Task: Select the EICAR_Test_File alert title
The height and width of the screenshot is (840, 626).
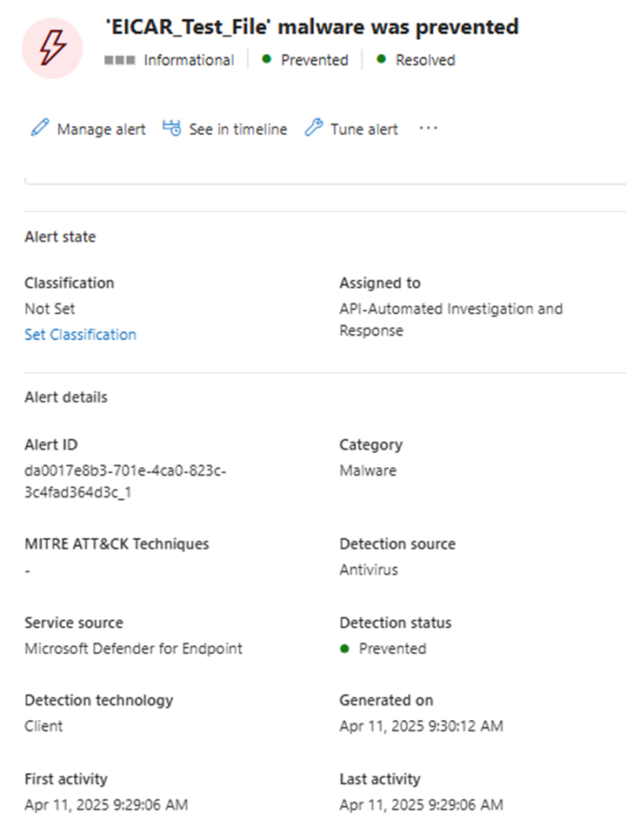Action: [x=311, y=26]
